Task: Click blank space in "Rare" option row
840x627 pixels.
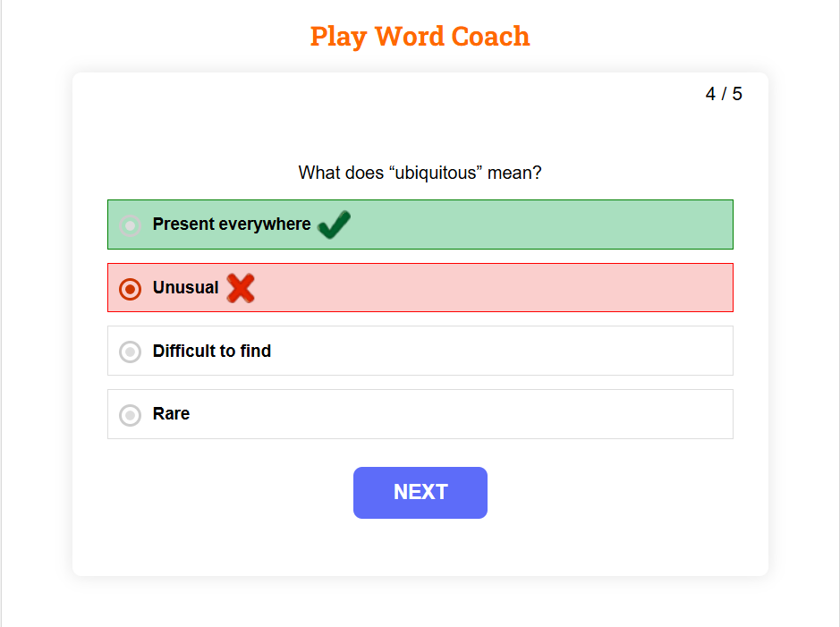Action: click(465, 414)
